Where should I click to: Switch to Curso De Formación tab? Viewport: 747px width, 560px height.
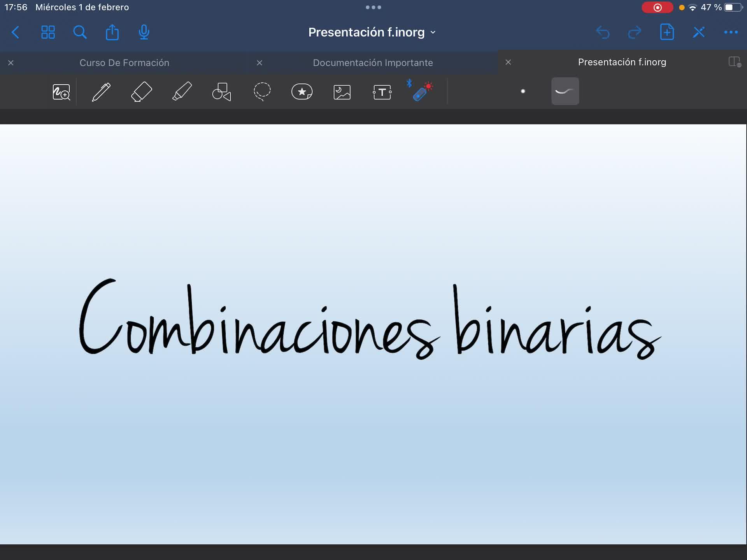pyautogui.click(x=124, y=63)
